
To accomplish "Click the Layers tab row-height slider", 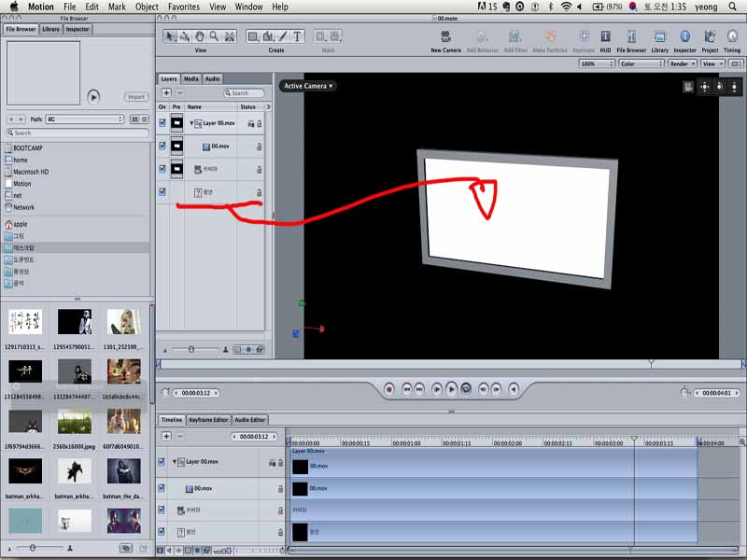I will [x=191, y=349].
